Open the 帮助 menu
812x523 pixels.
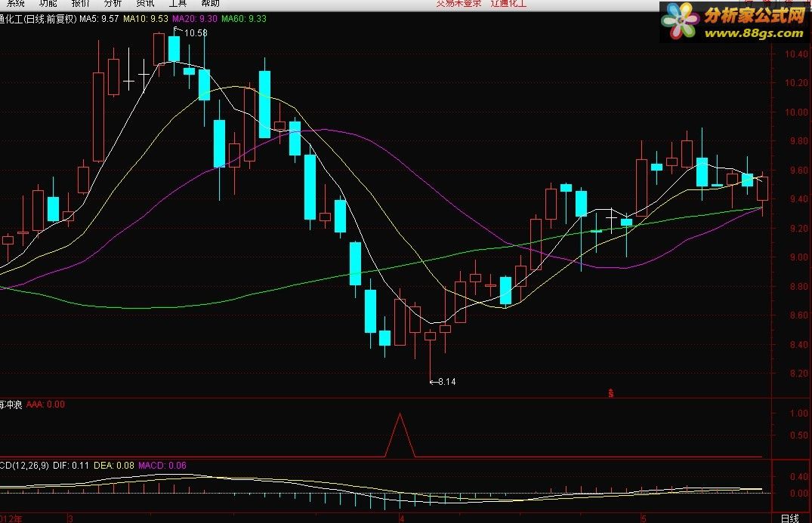pos(210,3)
